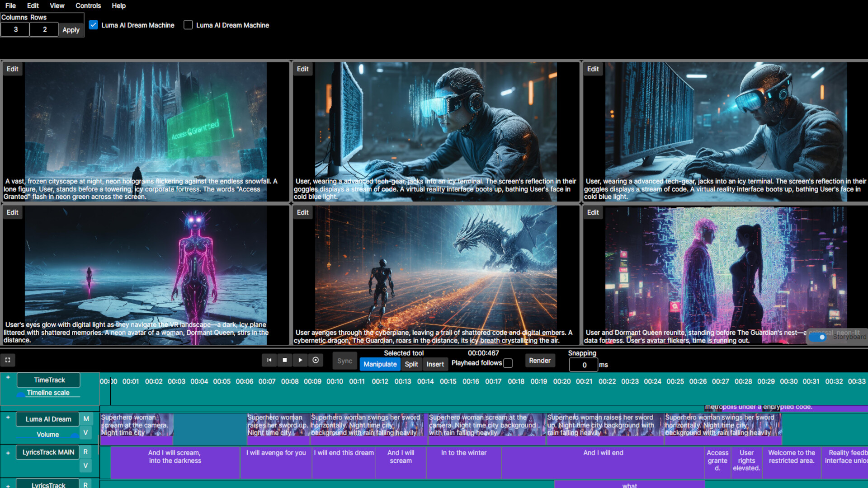This screenshot has height=488, width=868.
Task: Expand the TimeTrack with its plus button
Action: pyautogui.click(x=8, y=378)
